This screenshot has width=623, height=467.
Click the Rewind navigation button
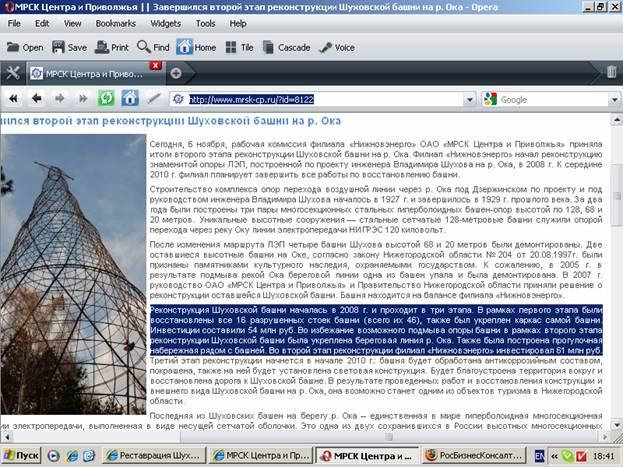pos(13,99)
